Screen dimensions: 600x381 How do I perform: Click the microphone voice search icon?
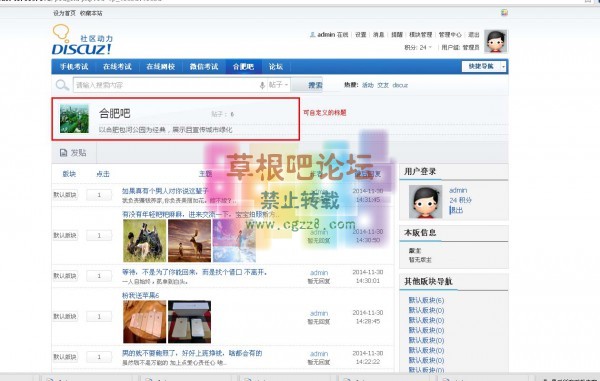(262, 85)
